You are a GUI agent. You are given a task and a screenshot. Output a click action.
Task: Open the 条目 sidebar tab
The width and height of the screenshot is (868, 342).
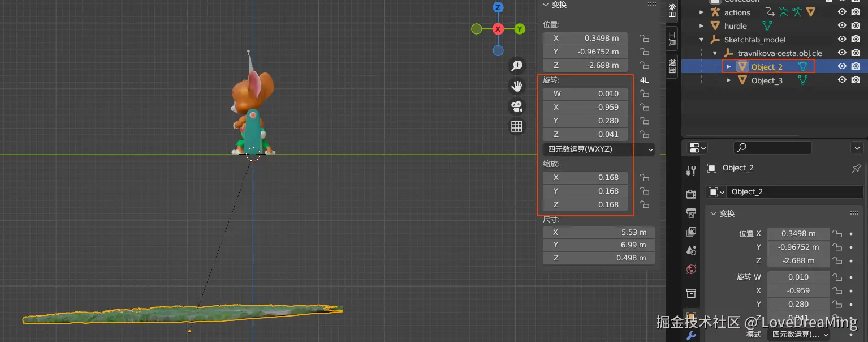click(672, 10)
